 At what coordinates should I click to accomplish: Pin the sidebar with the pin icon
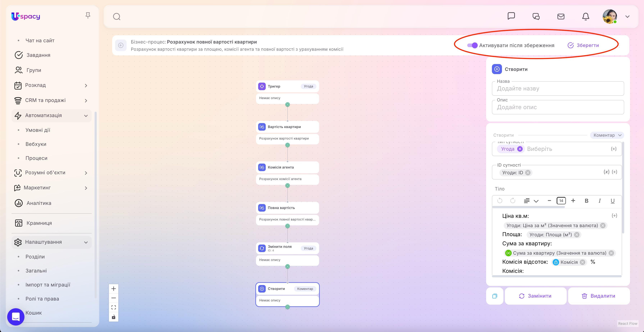(88, 15)
